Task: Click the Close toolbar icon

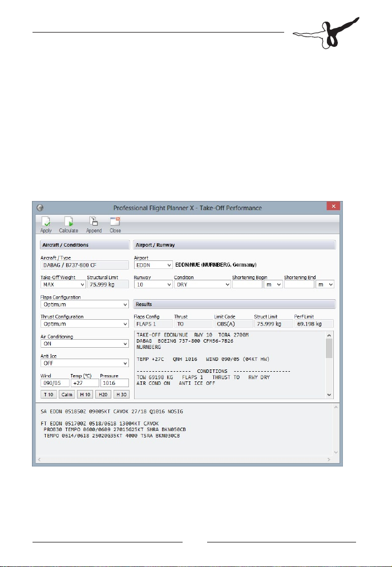Action: click(x=115, y=224)
